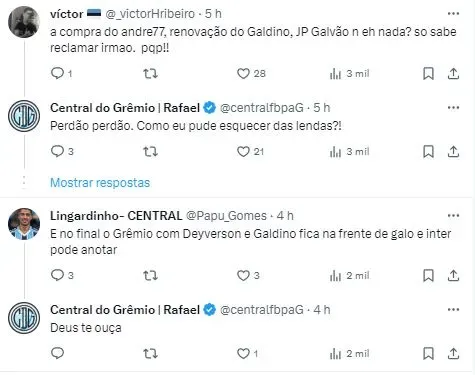Open Lingardinho's profile picture
Viewport: 475px width, 375px height.
pos(24,224)
